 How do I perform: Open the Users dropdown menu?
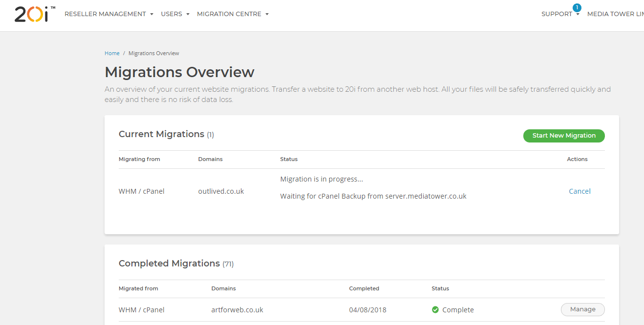pyautogui.click(x=175, y=14)
